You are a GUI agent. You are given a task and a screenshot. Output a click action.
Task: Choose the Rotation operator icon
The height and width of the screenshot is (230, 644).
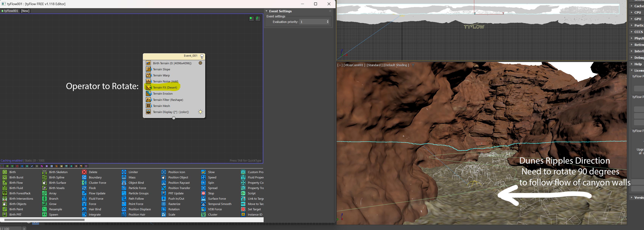(x=164, y=209)
